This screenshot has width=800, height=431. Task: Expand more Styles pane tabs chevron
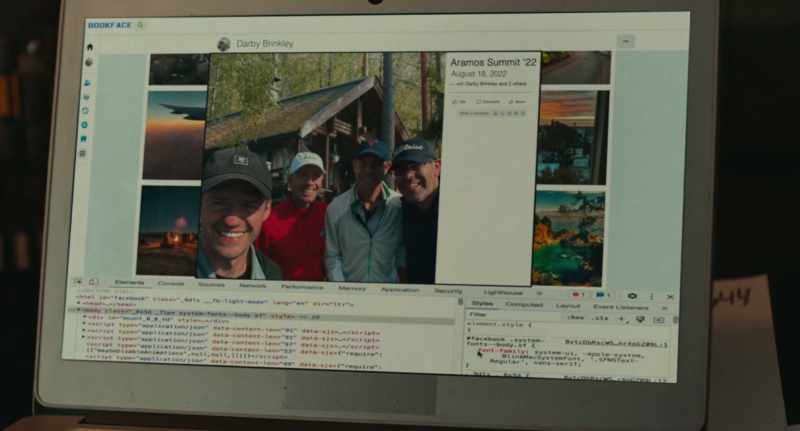coord(664,308)
